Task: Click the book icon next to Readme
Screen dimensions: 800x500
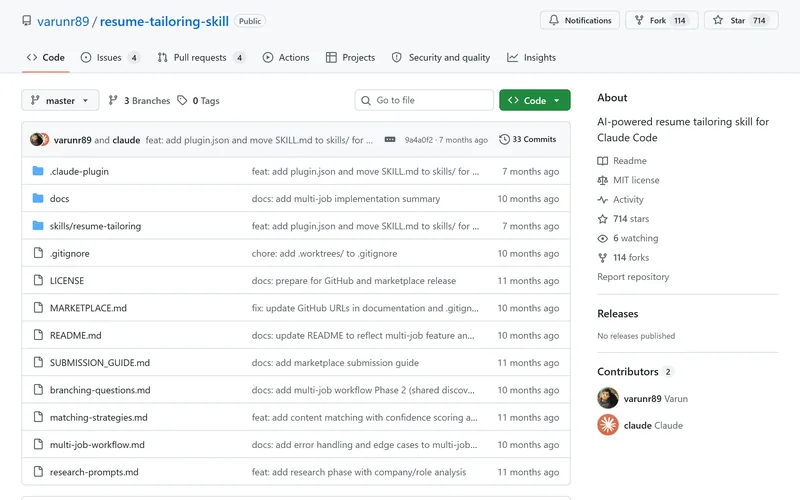Action: point(603,161)
